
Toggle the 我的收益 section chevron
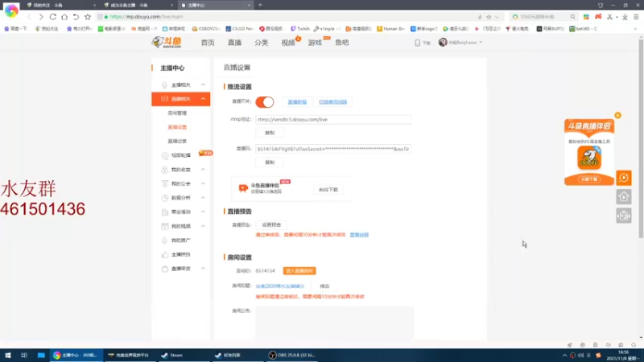pos(203,170)
